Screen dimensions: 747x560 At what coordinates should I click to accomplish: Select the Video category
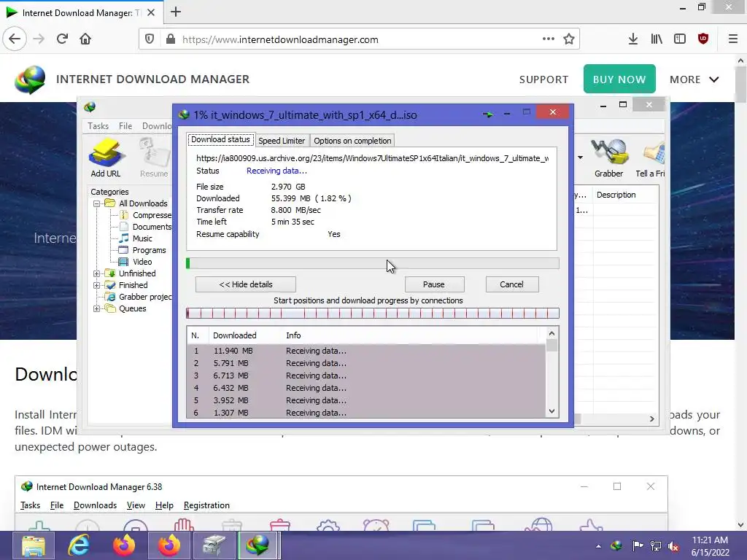click(142, 262)
